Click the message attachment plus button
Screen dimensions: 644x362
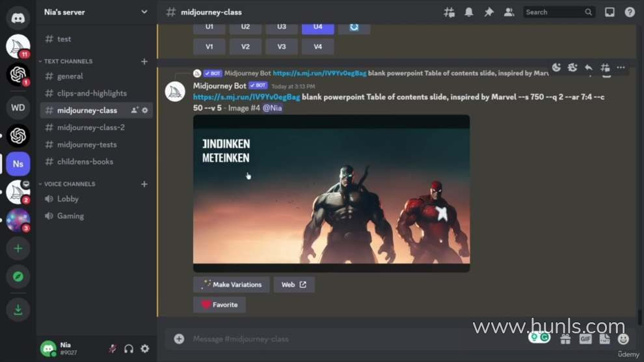(x=179, y=339)
